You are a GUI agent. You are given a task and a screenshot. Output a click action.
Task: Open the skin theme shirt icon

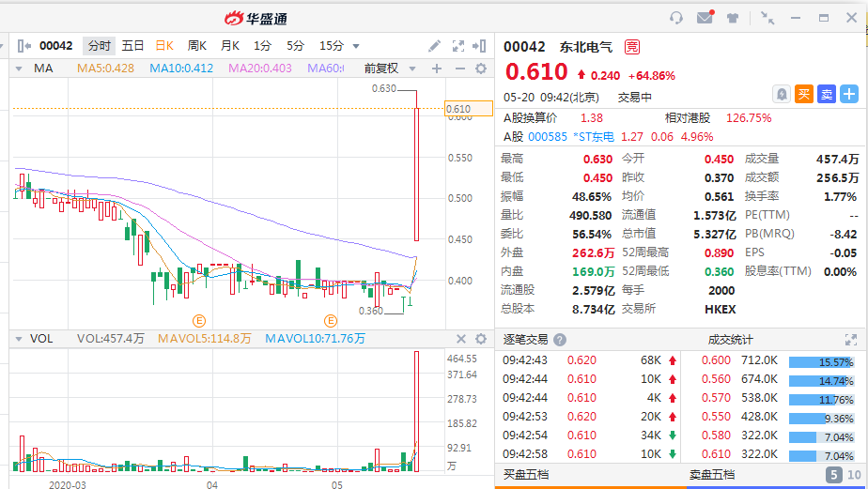pos(733,18)
